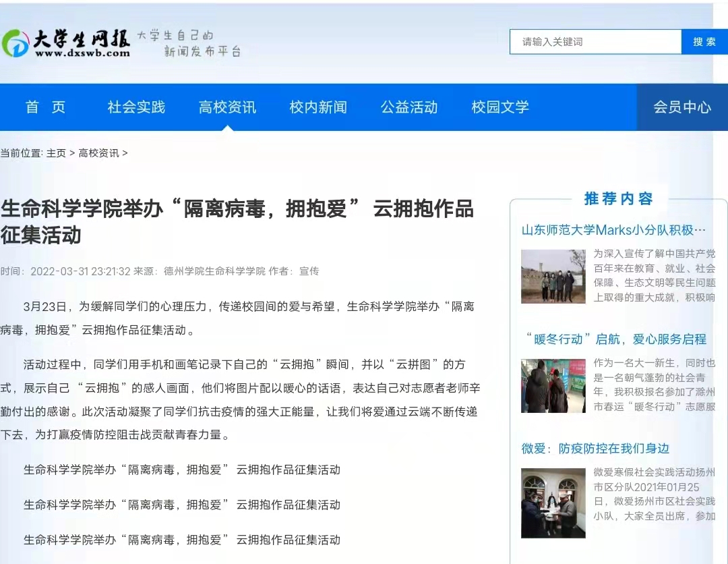Screen dimensions: 728x564
Task: Click the blue 搜索 search button
Action: (704, 41)
